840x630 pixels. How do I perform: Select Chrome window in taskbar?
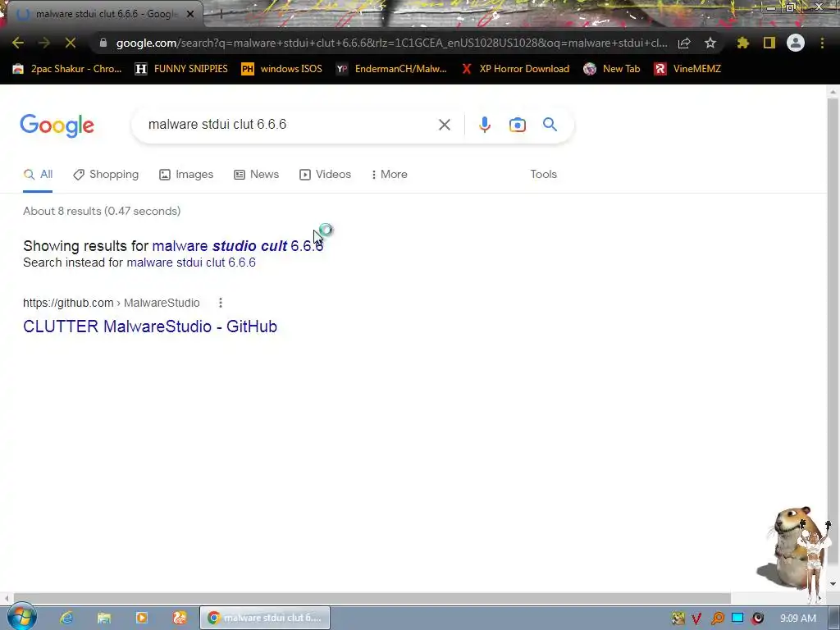pos(265,618)
